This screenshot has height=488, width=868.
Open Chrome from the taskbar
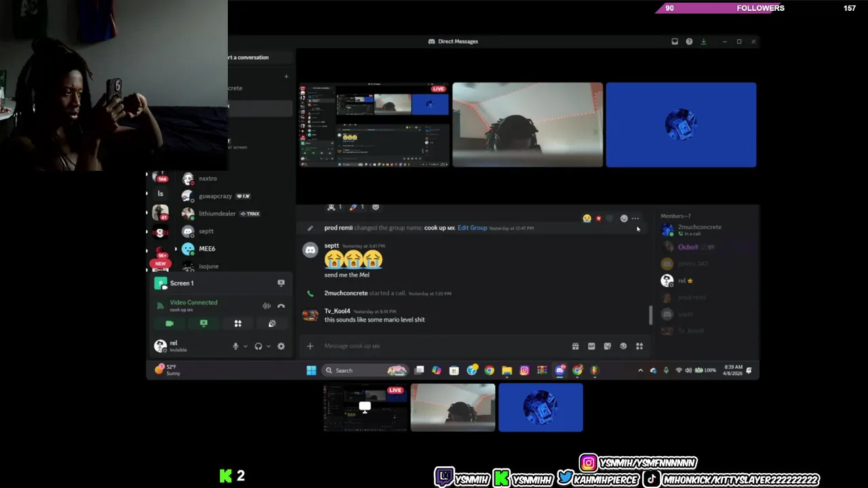click(x=489, y=370)
